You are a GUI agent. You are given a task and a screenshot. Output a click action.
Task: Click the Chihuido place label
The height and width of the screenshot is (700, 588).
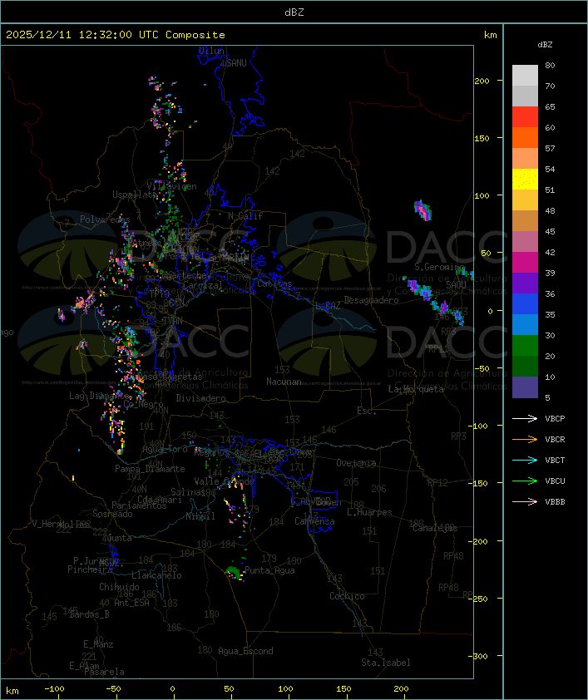[119, 587]
